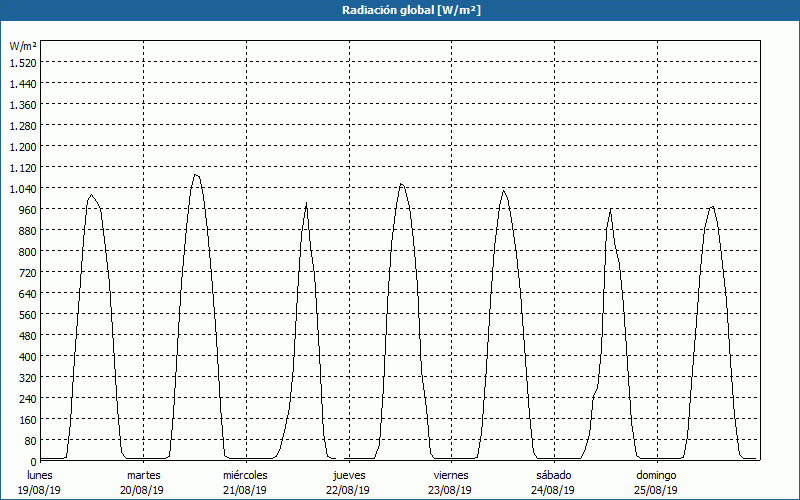Select the 240 y-axis value
Screen dimensions: 800x500
click(28, 399)
